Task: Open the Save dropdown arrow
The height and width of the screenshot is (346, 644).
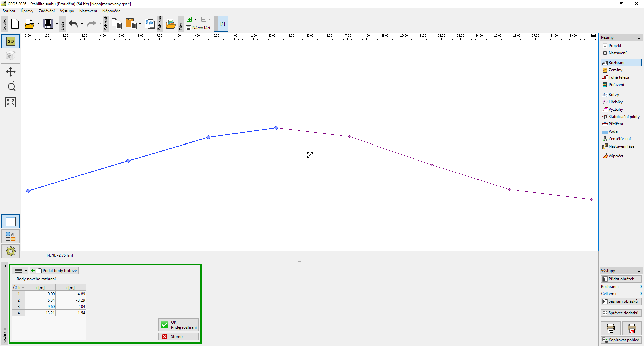Action: (57, 24)
